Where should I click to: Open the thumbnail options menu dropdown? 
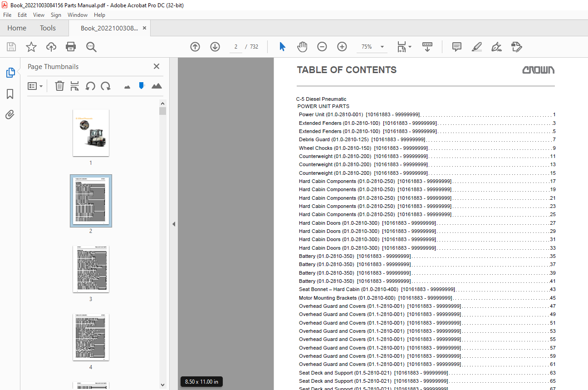tap(35, 86)
